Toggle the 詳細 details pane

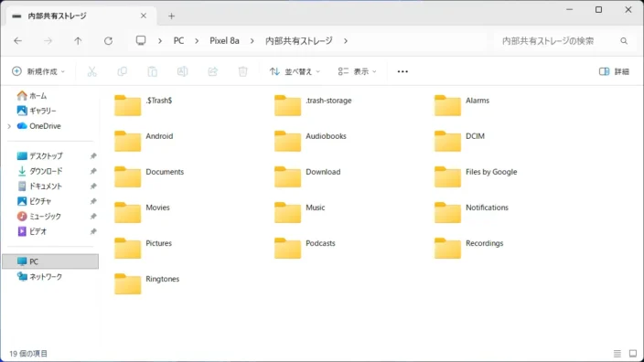coord(614,71)
